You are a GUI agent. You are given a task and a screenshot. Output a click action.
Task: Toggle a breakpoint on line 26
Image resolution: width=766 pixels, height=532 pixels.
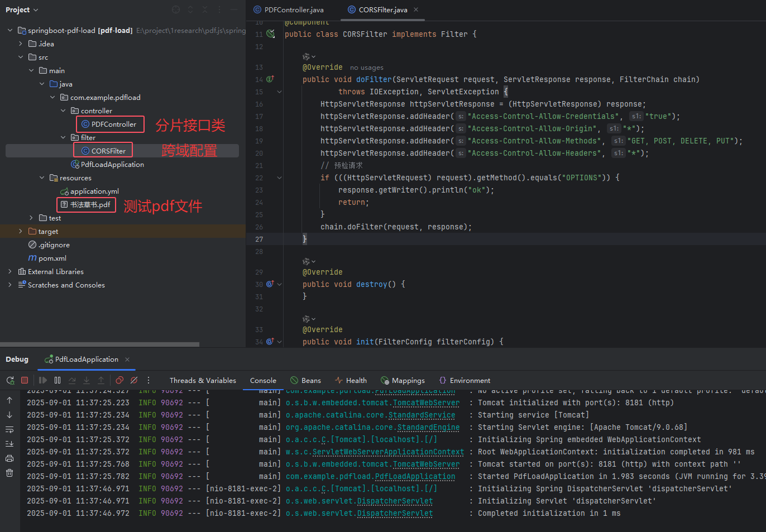tap(259, 227)
